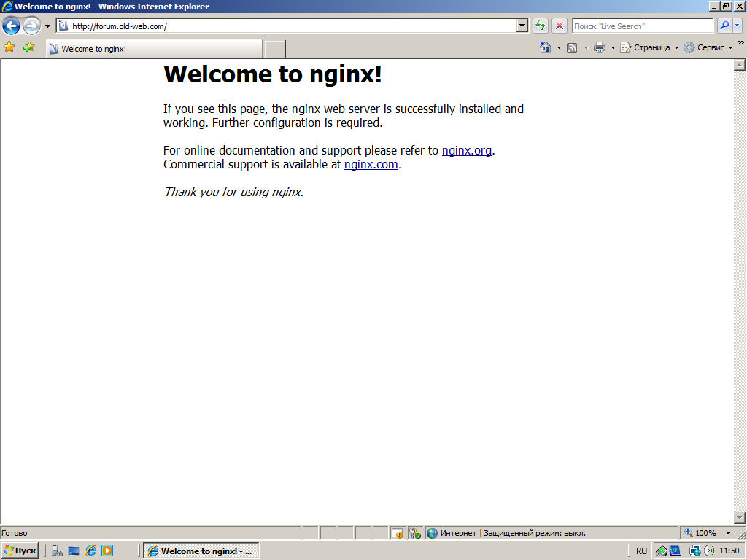Select the Welcome to nginx! tab
The width and height of the screenshot is (747, 560).
[x=153, y=49]
